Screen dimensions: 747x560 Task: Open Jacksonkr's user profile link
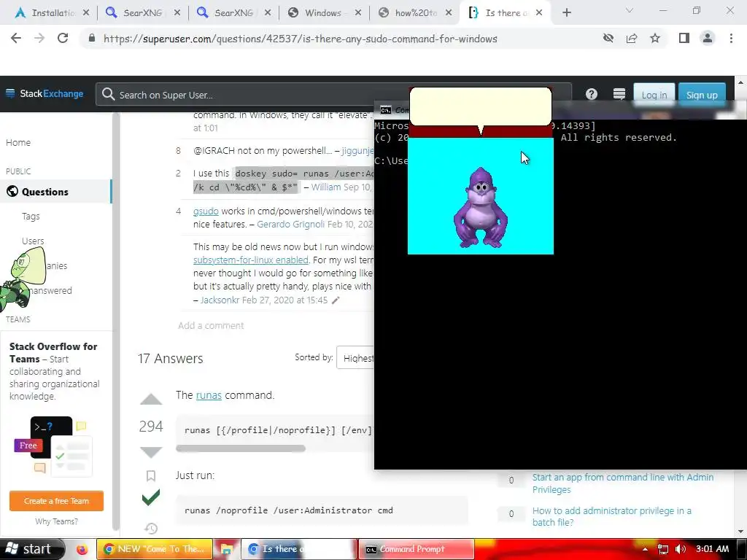220,300
